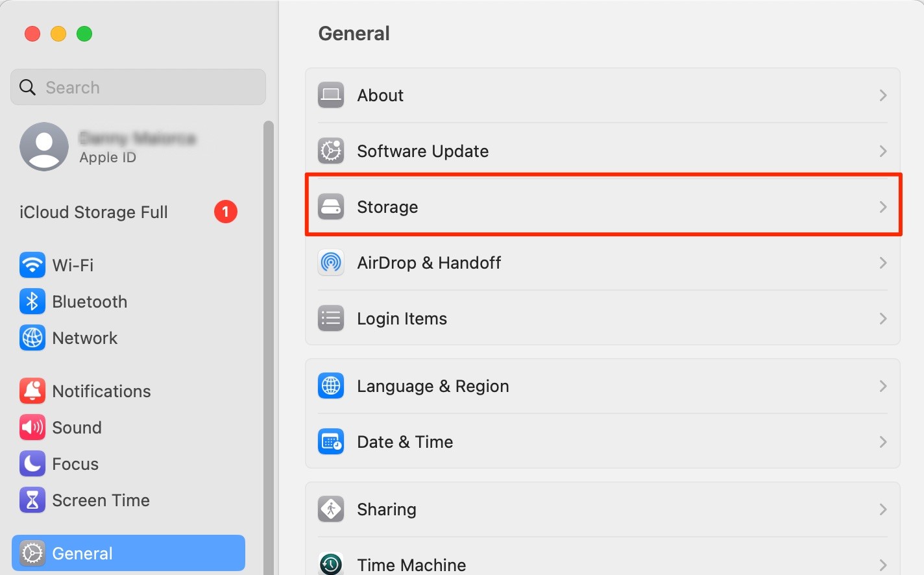Screen dimensions: 924x575
Task: Click the About laptop icon
Action: click(x=331, y=95)
